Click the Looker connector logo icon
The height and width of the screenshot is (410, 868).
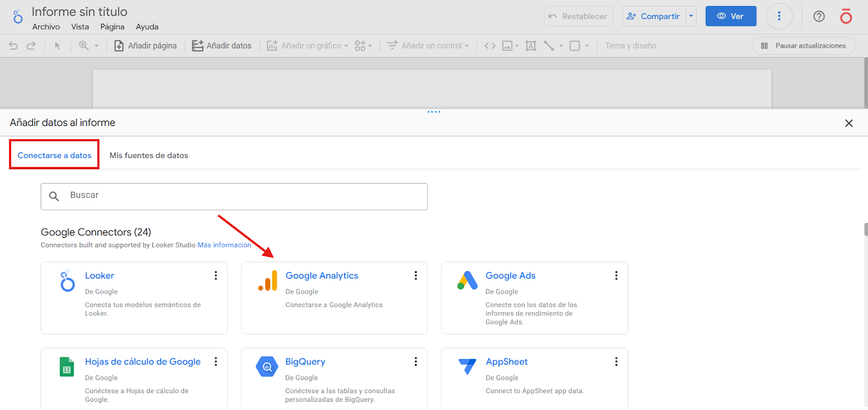pyautogui.click(x=67, y=281)
